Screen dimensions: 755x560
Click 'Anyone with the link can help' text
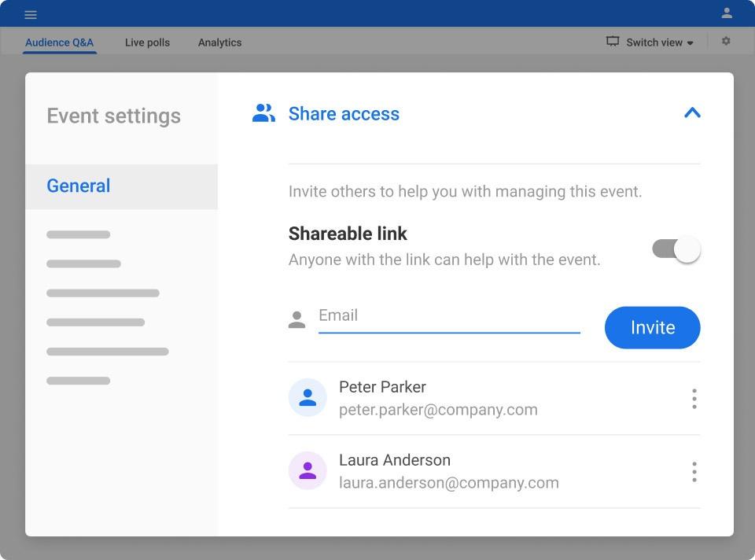[x=444, y=260]
